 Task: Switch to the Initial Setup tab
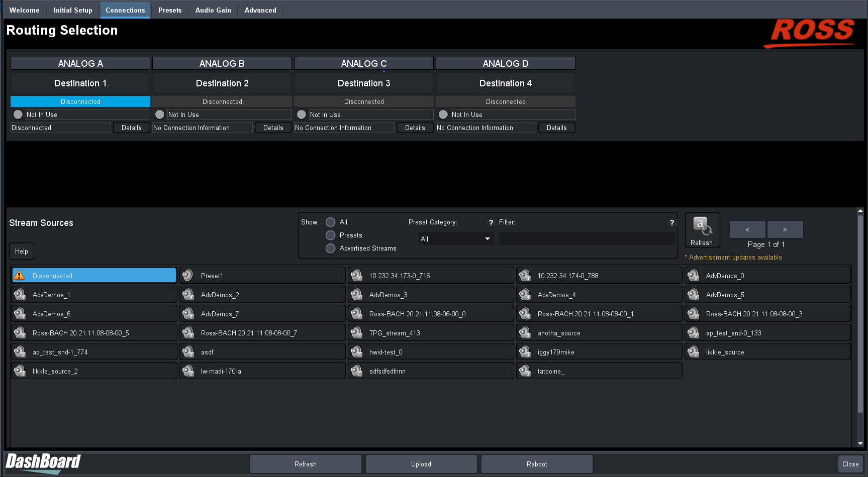(73, 10)
